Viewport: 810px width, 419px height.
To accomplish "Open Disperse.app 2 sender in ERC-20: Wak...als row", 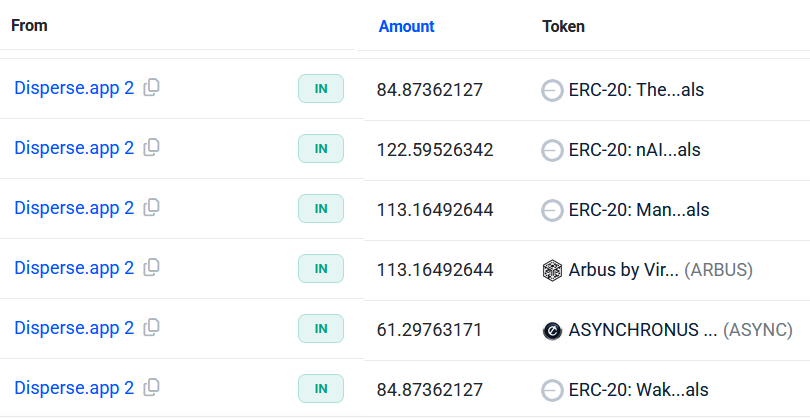I will (x=74, y=388).
